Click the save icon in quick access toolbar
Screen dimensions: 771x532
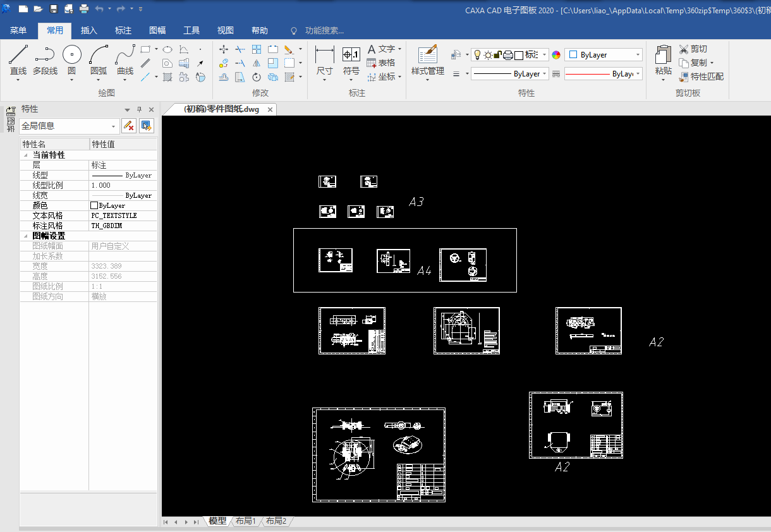click(54, 9)
